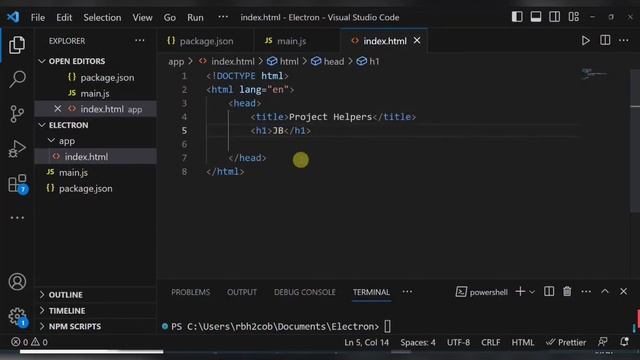This screenshot has height=360, width=640.
Task: Switch to Output panel tab
Action: 242,292
